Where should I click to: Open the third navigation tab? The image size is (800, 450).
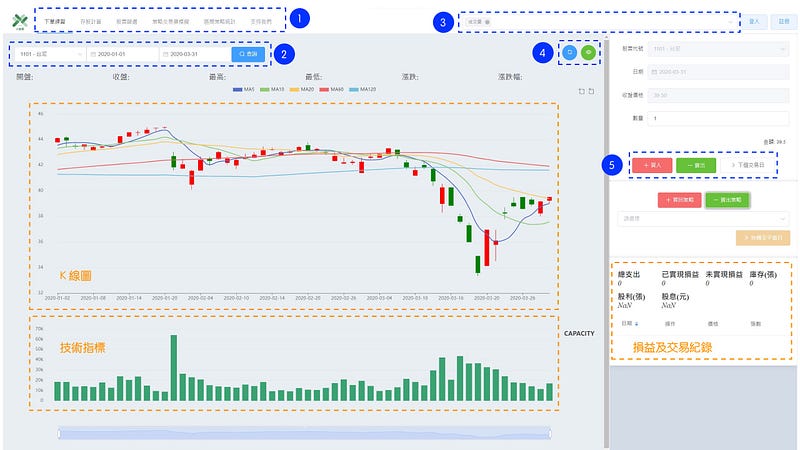point(127,21)
